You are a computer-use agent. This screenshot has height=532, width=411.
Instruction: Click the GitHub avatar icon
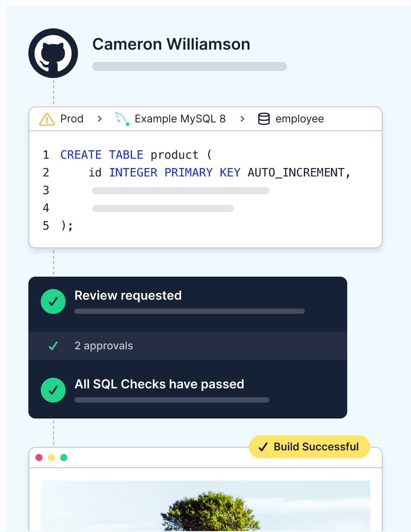[x=53, y=53]
